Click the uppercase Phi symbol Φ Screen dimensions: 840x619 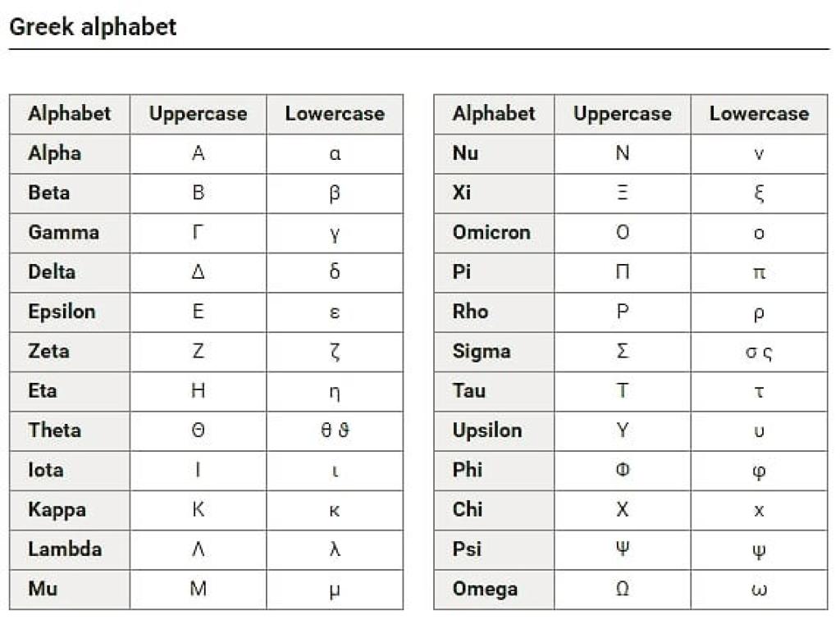(622, 470)
